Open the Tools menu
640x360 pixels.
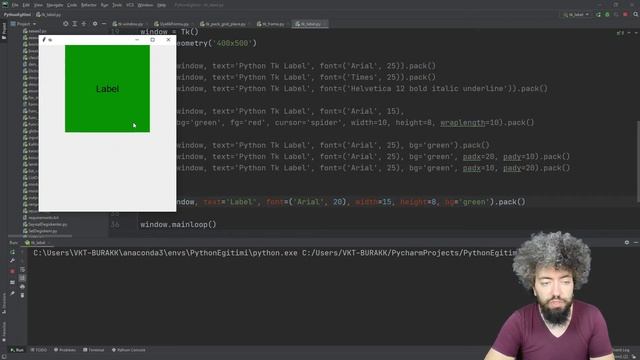tap(117, 5)
